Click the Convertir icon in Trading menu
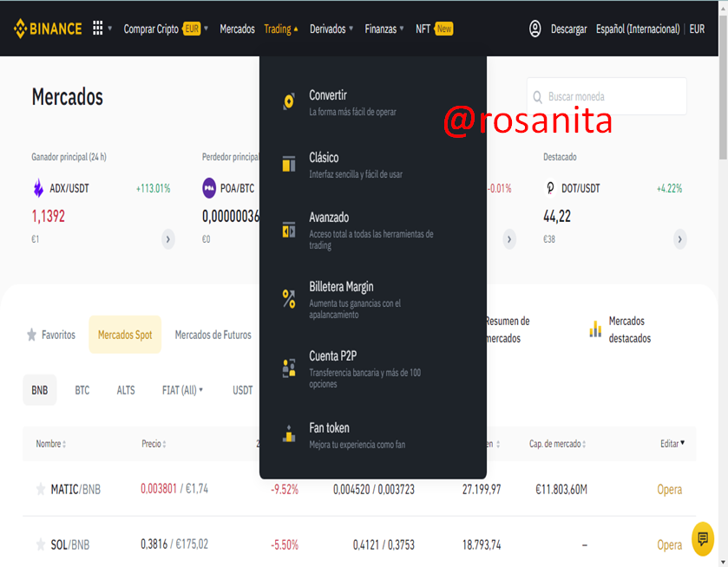The width and height of the screenshot is (728, 567). 289,101
